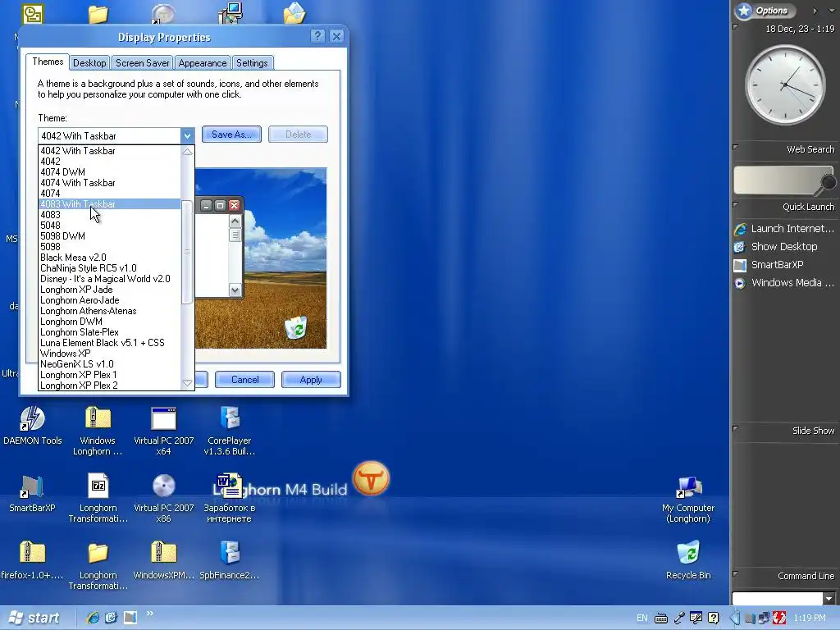Open the Windows Longhorn zip folder icon
Image resolution: width=840 pixels, height=630 pixels.
[98, 419]
